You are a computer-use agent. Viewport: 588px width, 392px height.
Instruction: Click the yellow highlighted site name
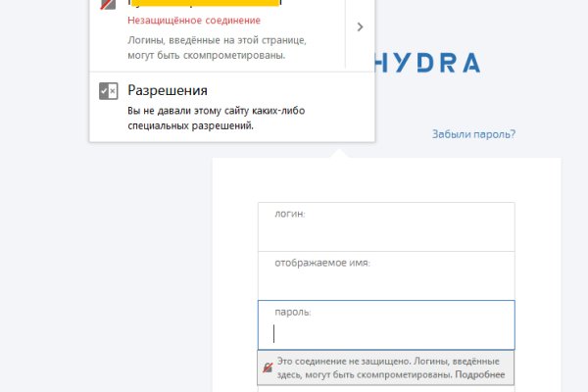coord(204,4)
